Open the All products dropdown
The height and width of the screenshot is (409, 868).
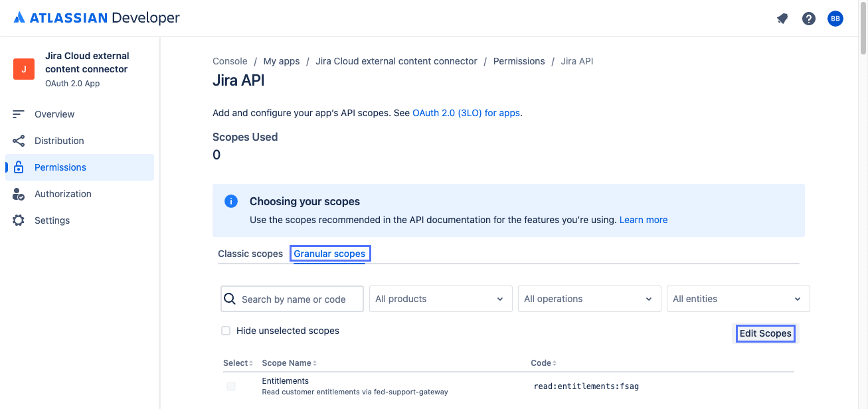coord(441,299)
